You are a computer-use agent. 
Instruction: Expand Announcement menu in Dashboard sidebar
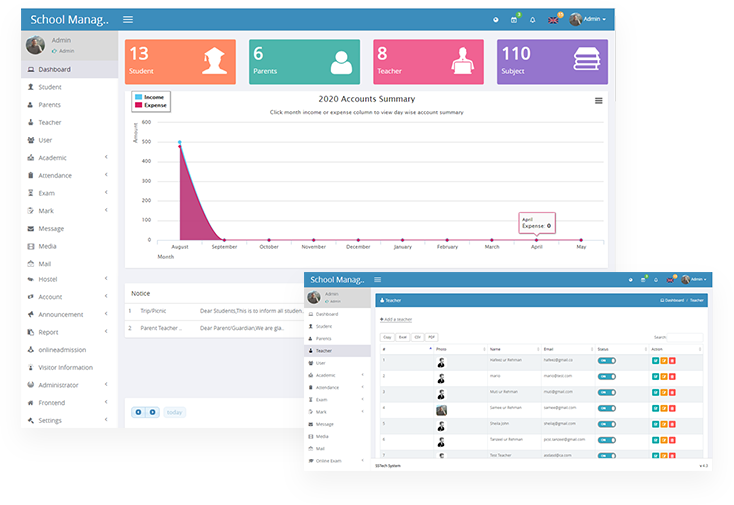(69, 315)
